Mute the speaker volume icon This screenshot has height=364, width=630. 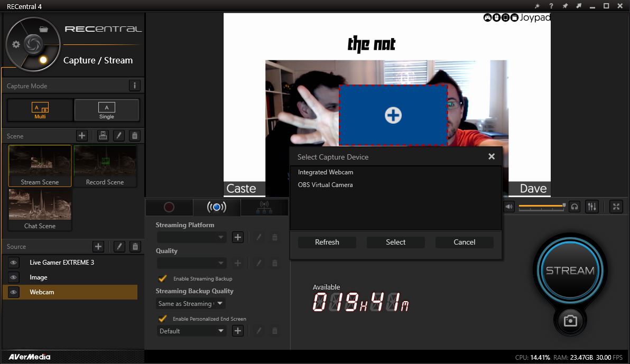click(x=509, y=207)
